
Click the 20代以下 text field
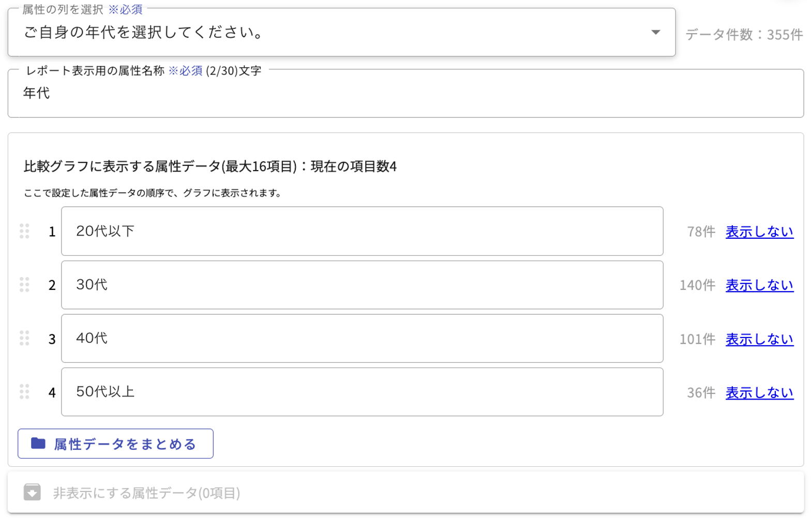[x=362, y=231]
